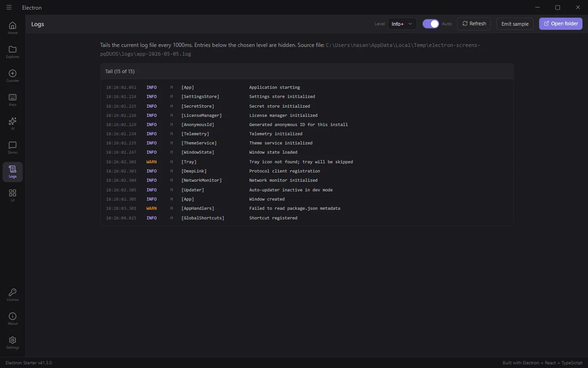Click 'Built with Electron + React + TypeScript' text
Screen dimensions: 588x368
(543, 363)
